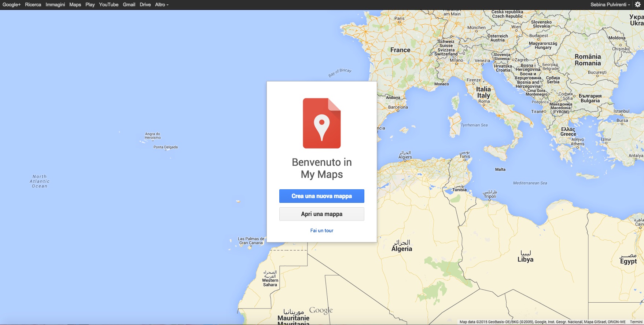
Task: Open the Sebina Pulvirenti account dropdown
Action: tap(610, 4)
